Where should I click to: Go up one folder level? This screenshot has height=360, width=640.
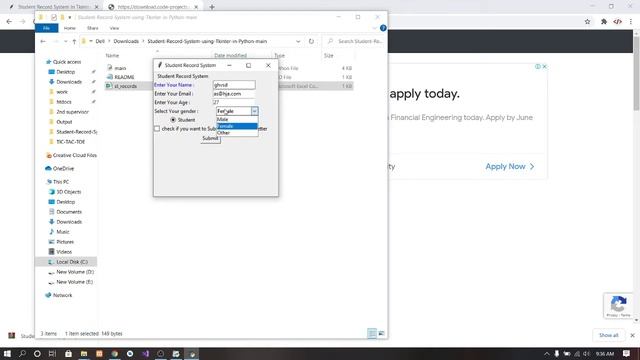point(74,41)
